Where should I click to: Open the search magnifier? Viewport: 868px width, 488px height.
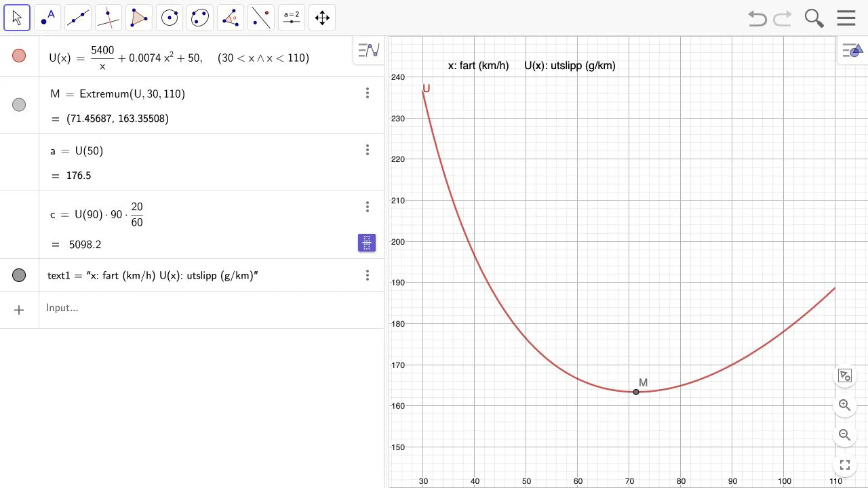tap(814, 18)
